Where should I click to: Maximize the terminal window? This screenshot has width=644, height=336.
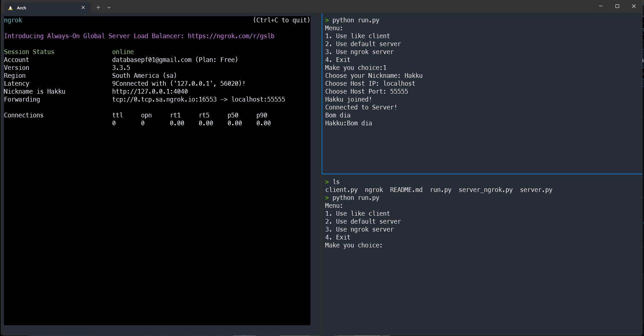tap(617, 6)
